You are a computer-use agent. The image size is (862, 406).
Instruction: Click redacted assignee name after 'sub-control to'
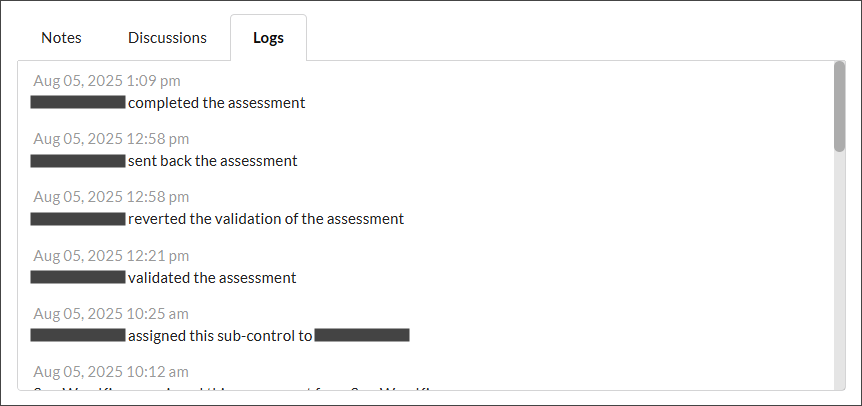362,336
